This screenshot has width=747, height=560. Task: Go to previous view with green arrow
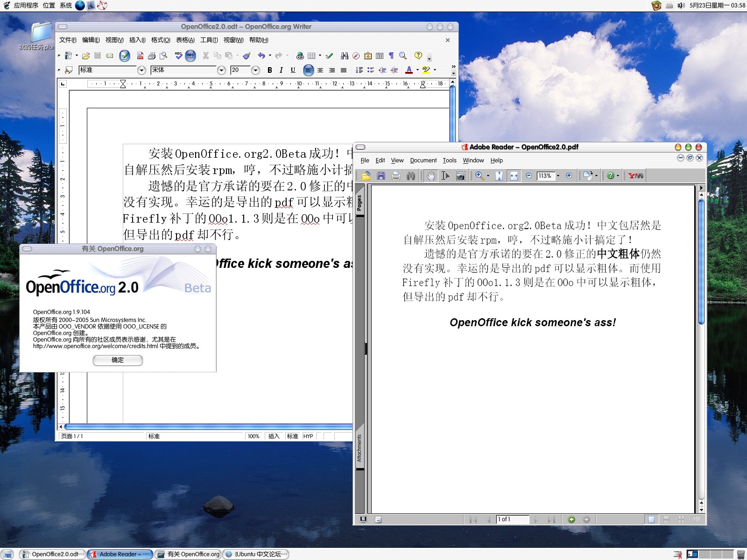pyautogui.click(x=571, y=519)
